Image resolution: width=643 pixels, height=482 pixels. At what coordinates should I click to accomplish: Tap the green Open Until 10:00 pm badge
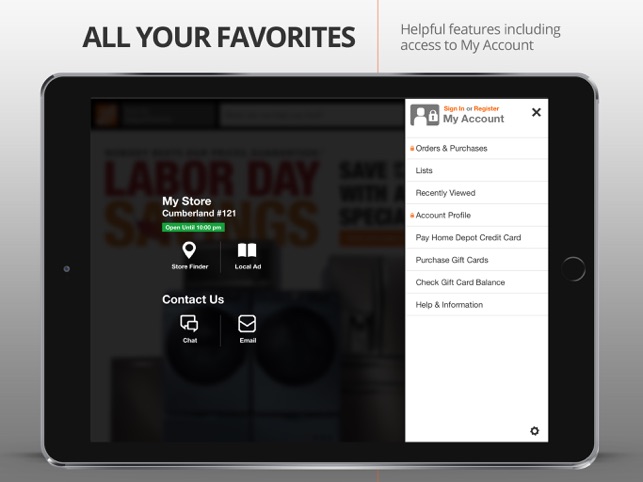coord(193,227)
